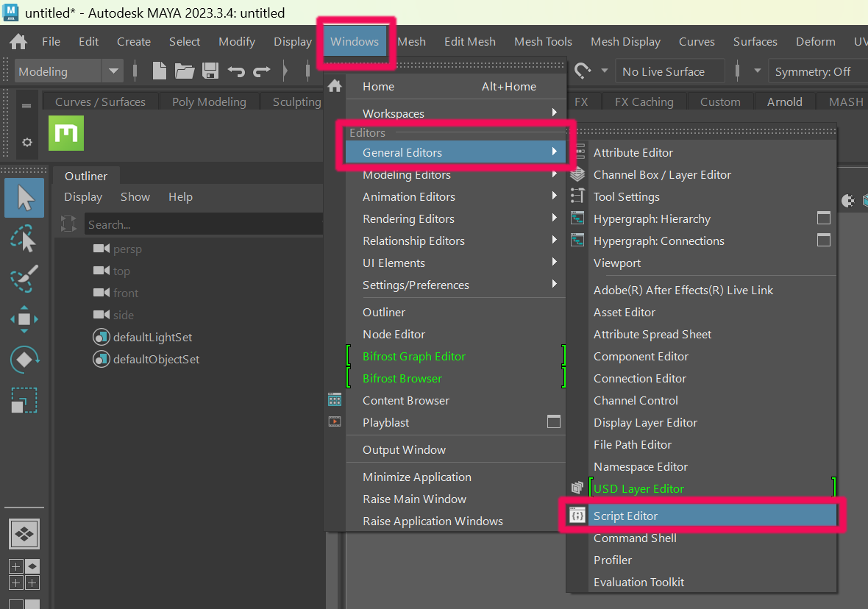Open the Mesh Display menu
Image resolution: width=868 pixels, height=609 pixels.
(625, 42)
